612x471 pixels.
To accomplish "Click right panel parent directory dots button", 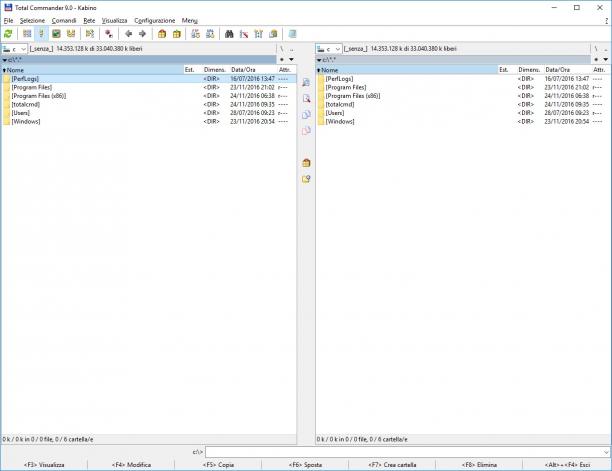I will coord(605,49).
